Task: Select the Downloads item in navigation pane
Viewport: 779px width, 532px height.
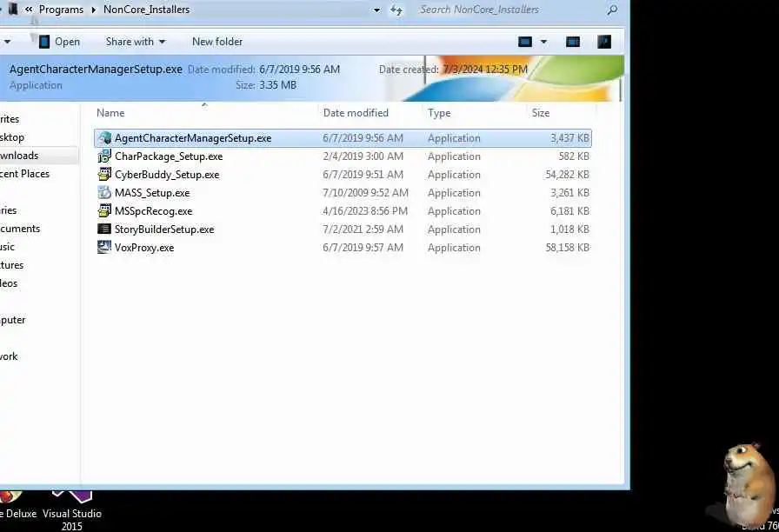Action: (x=39, y=156)
